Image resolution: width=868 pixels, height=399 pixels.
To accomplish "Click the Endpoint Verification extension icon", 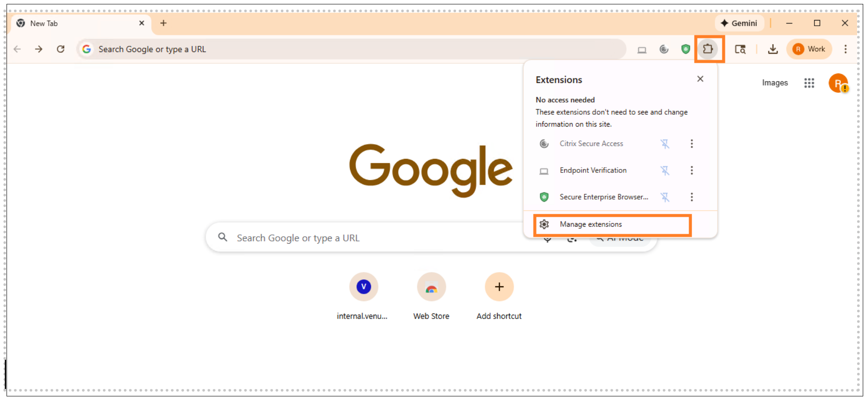I will (x=544, y=171).
